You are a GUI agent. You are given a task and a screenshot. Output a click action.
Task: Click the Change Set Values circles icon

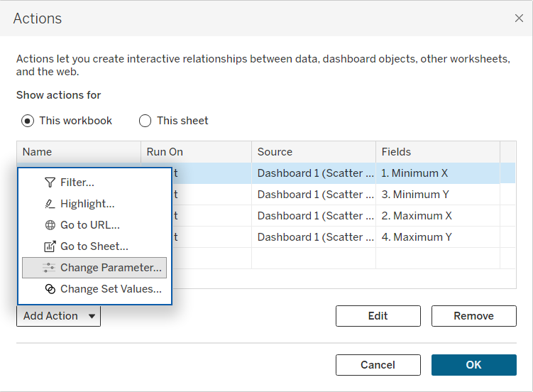point(50,289)
